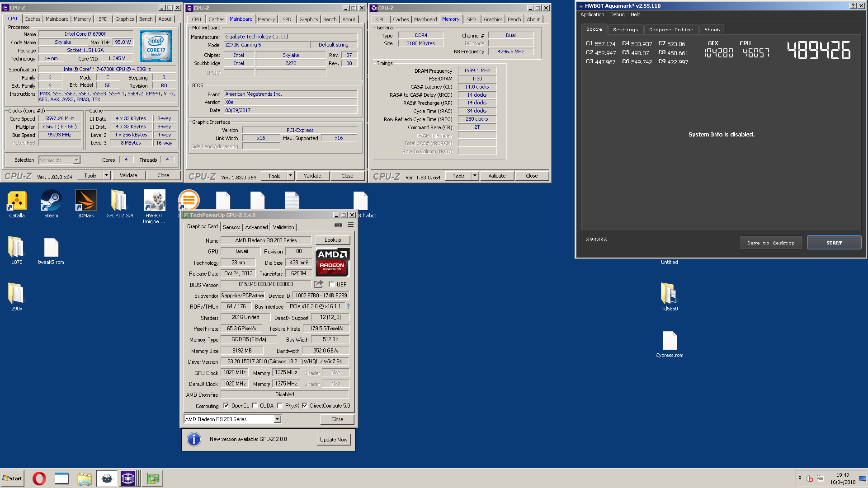Image resolution: width=868 pixels, height=488 pixels.
Task: Switch to the Caches tab in first CPU-Z
Action: 33,19
